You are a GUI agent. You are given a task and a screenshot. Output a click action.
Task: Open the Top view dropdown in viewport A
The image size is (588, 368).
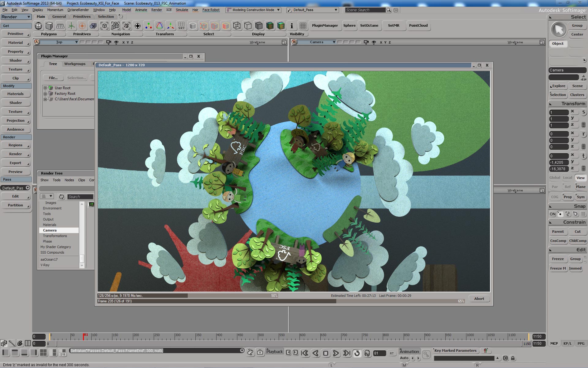click(x=76, y=42)
